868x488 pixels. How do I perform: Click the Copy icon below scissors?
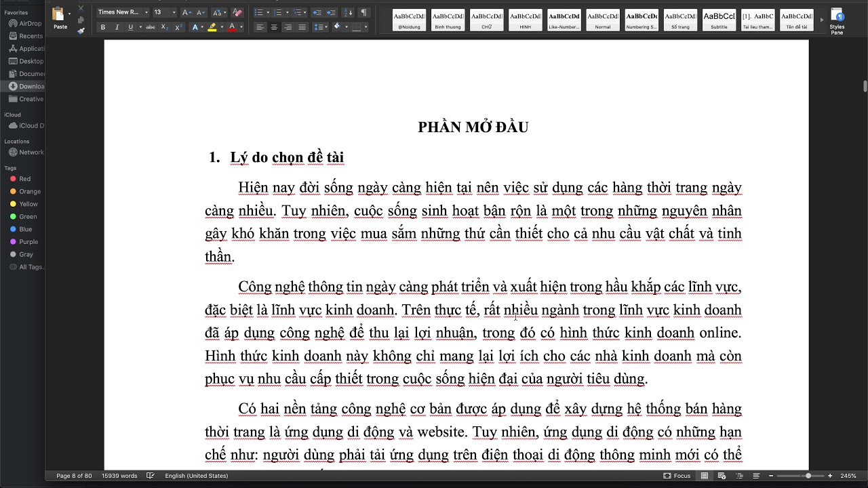pos(81,20)
